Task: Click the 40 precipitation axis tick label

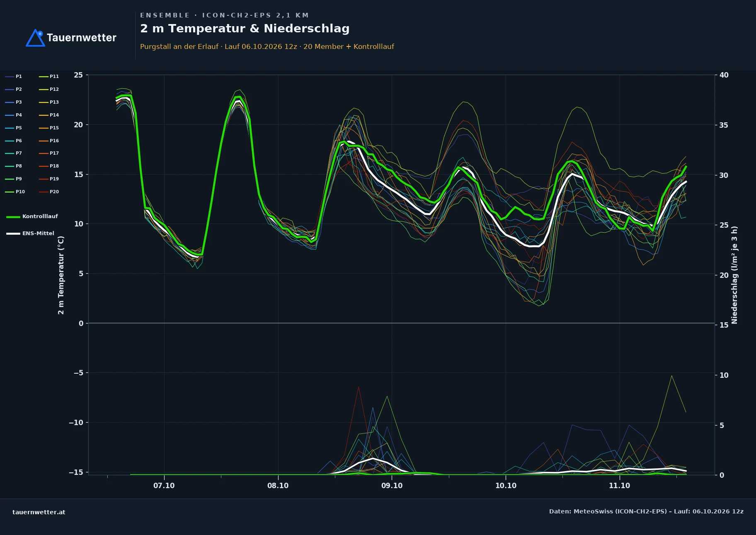Action: click(724, 75)
